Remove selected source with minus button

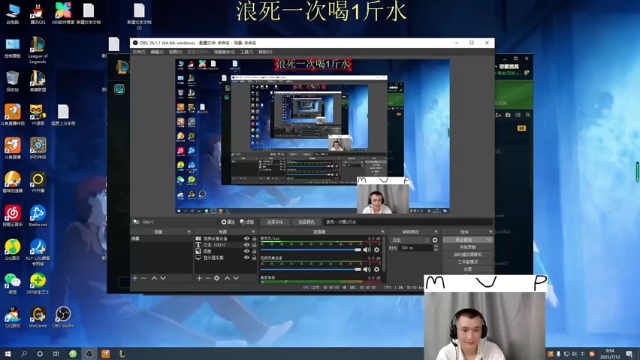(207, 278)
